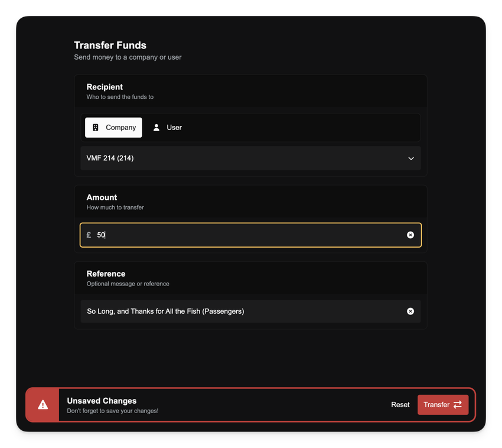
Task: Click the Amount section header
Action: (x=102, y=197)
